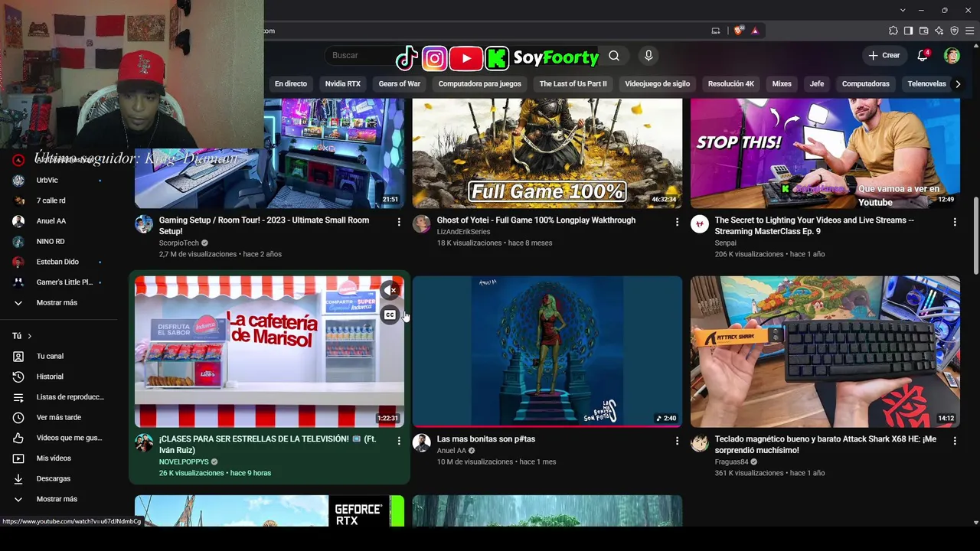Open the Teclado magnético Attack Shark title

pyautogui.click(x=825, y=445)
